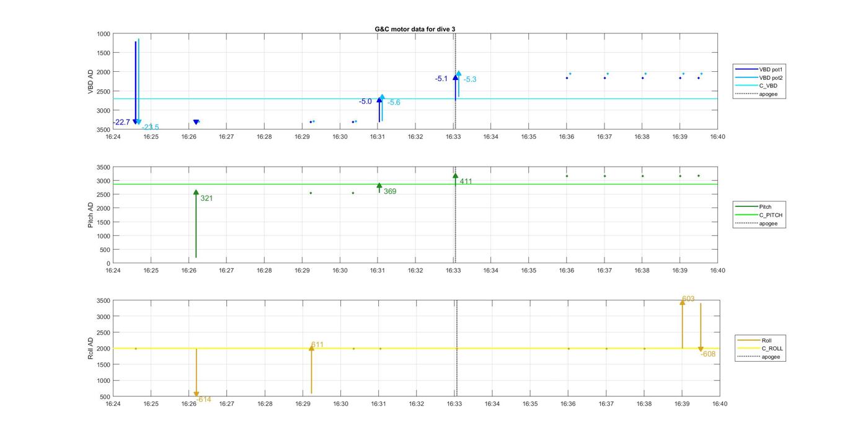The width and height of the screenshot is (868, 446).
Task: Click the dark blue VBD pot1 arrow at 16:24
Action: click(x=135, y=82)
